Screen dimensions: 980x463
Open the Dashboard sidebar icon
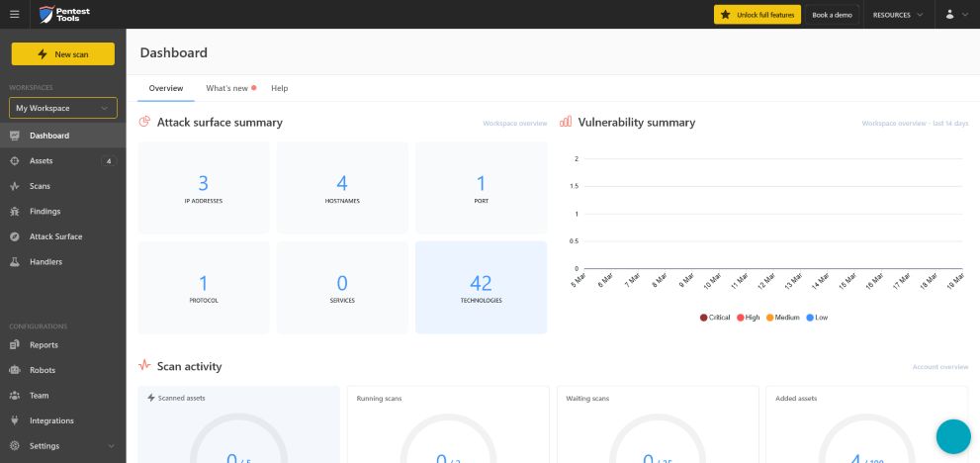click(x=15, y=136)
